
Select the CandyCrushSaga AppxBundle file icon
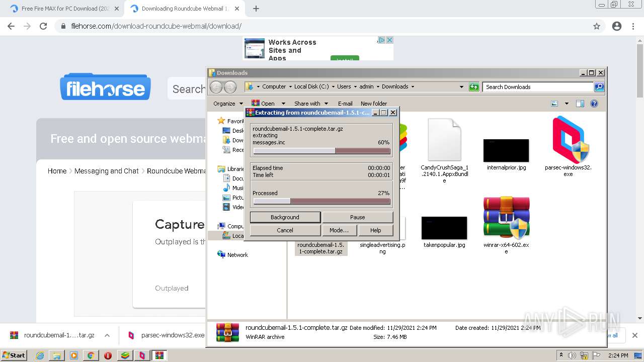(x=444, y=139)
